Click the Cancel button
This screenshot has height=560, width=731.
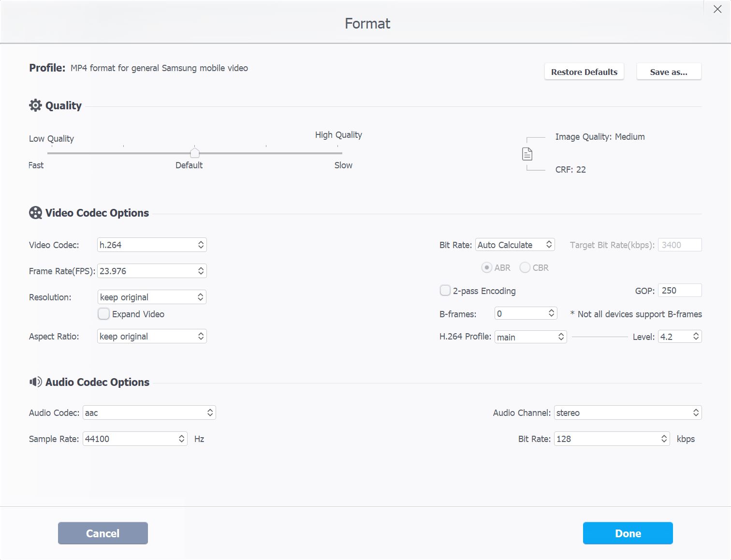[102, 533]
